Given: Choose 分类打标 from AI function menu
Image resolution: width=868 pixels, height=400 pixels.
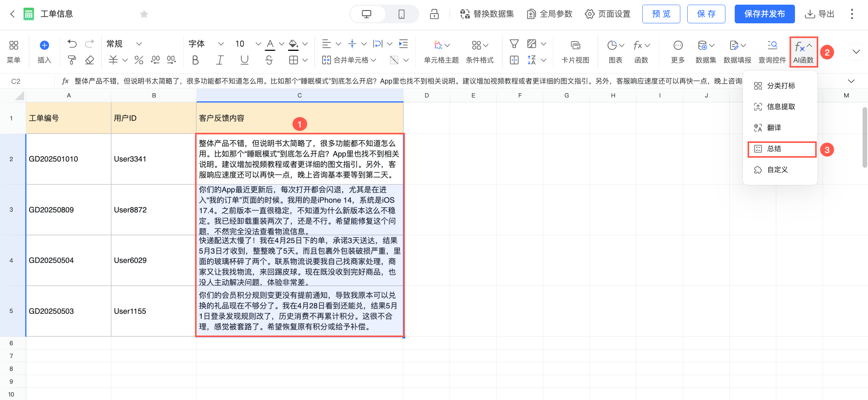Looking at the screenshot, I should [780, 86].
